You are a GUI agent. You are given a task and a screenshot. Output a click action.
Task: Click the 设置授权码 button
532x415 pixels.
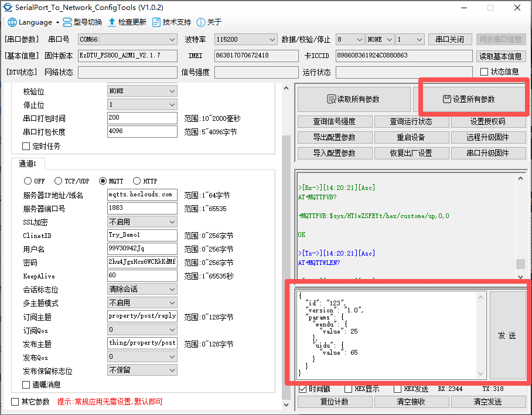coord(488,121)
